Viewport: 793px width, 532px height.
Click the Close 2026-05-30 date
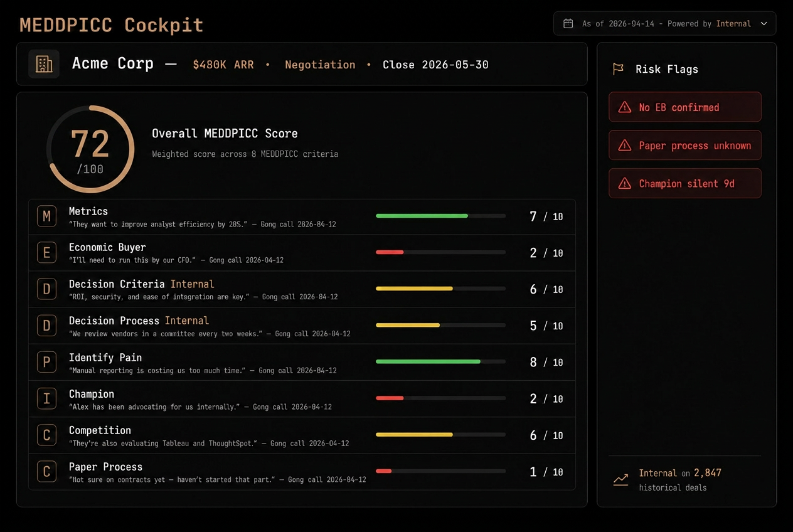(x=435, y=65)
